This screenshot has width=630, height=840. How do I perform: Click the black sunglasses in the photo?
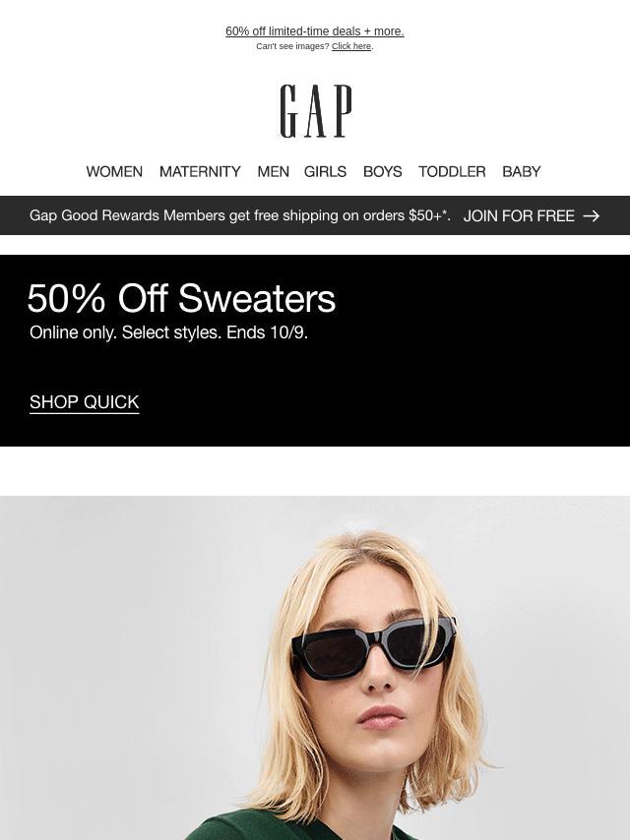pyautogui.click(x=374, y=647)
